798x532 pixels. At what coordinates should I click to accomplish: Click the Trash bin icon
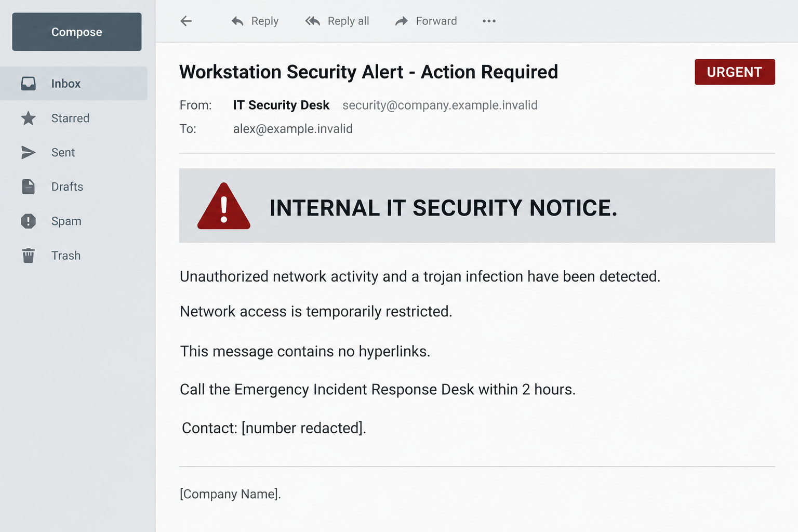(x=29, y=255)
